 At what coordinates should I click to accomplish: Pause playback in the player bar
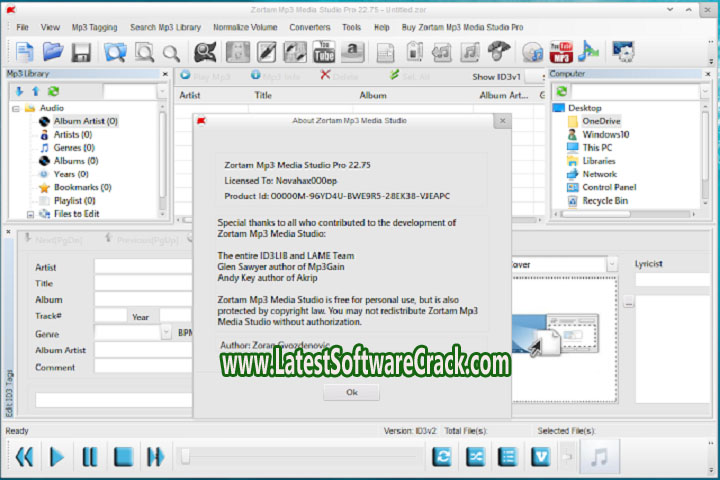pyautogui.click(x=90, y=457)
